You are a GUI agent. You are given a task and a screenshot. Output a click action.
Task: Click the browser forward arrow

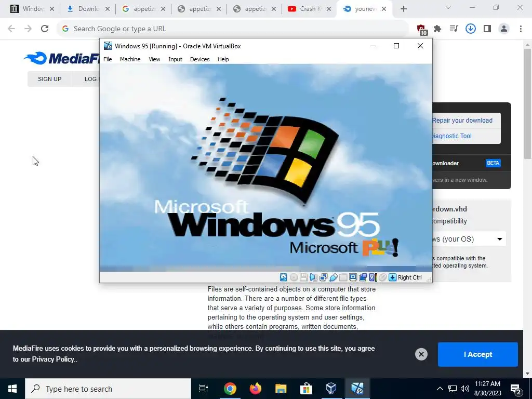[28, 29]
